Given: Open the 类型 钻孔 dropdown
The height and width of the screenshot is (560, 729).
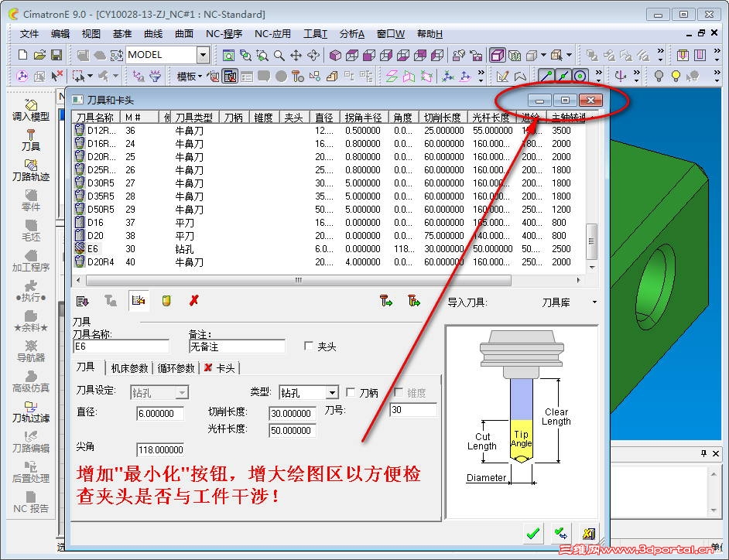Looking at the screenshot, I should point(332,393).
